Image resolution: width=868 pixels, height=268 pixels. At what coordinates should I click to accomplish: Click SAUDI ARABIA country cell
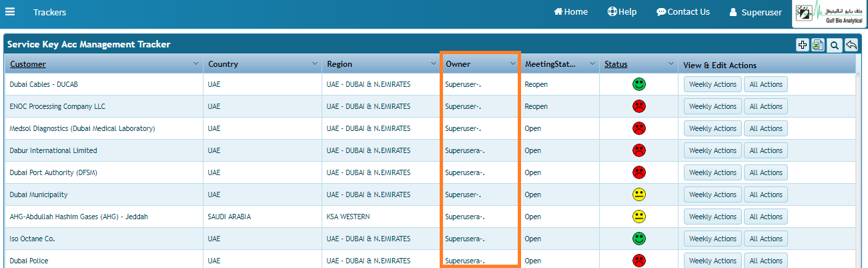click(229, 217)
